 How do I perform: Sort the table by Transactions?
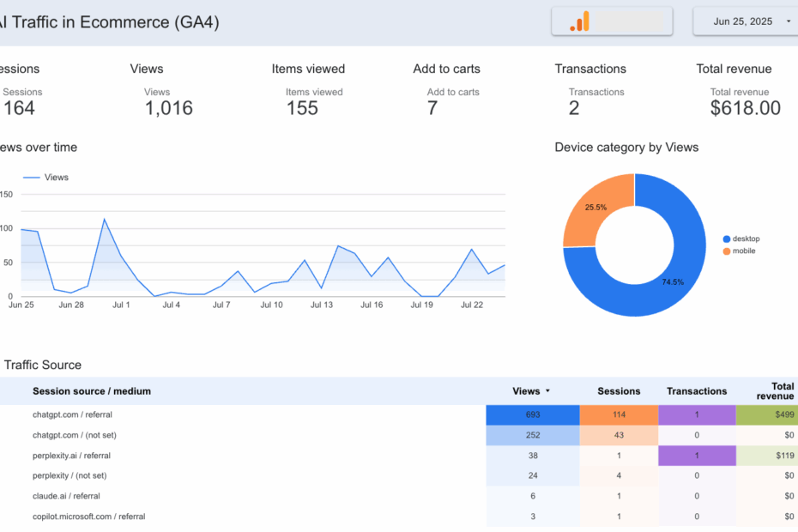click(x=696, y=390)
